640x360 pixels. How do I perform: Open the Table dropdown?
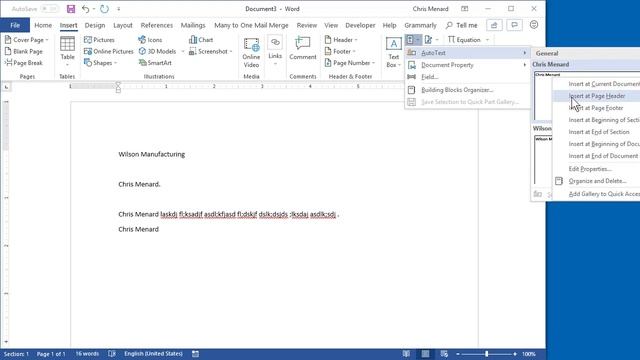(67, 51)
